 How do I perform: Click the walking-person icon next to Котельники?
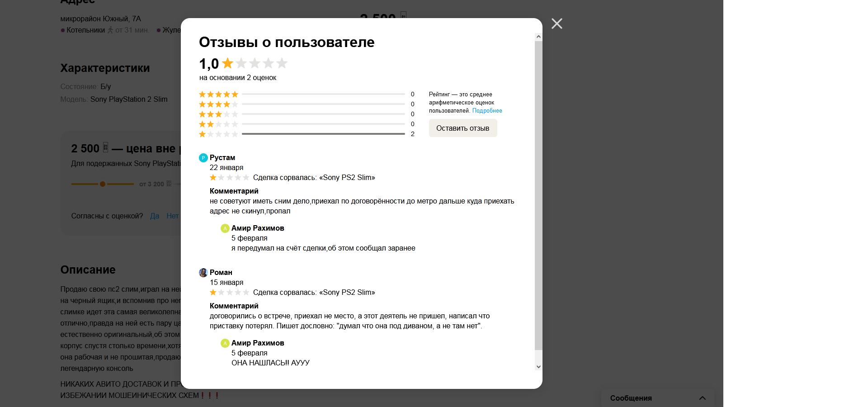(x=110, y=30)
